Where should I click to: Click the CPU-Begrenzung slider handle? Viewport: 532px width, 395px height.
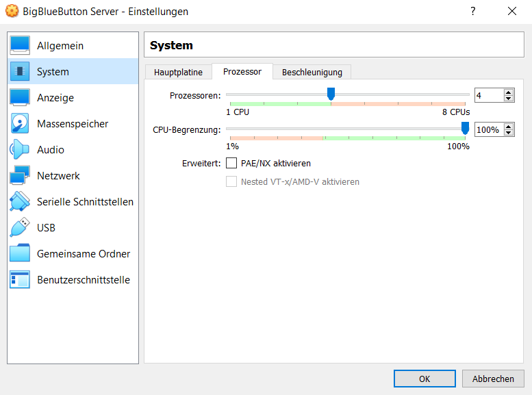pyautogui.click(x=465, y=128)
